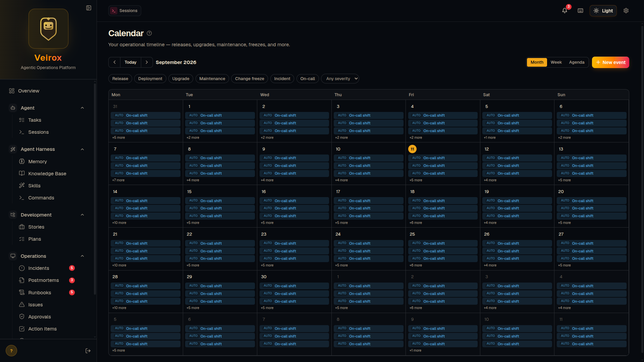Click the New event button
This screenshot has width=644, height=362.
coord(610,62)
